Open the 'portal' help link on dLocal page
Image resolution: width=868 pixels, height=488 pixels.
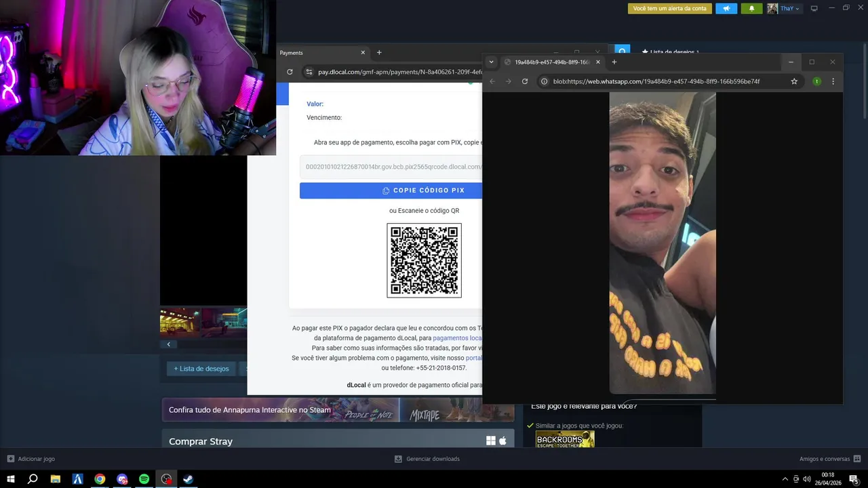(473, 358)
